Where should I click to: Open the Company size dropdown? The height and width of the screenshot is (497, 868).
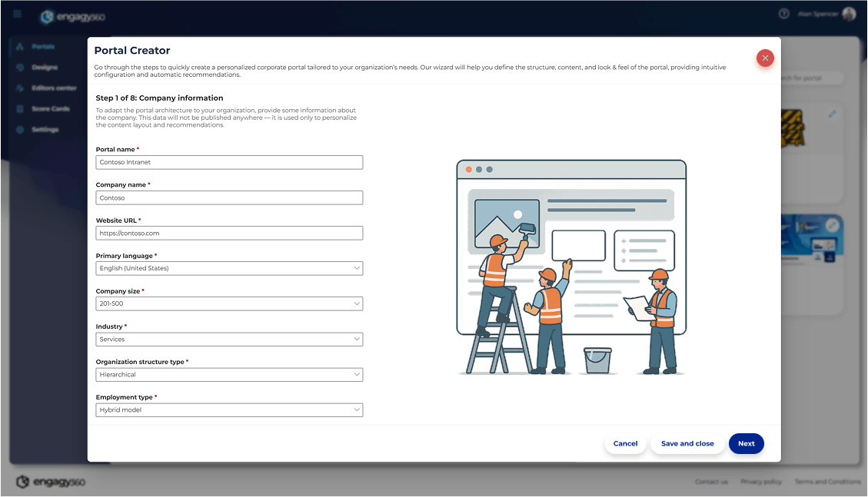coord(229,303)
